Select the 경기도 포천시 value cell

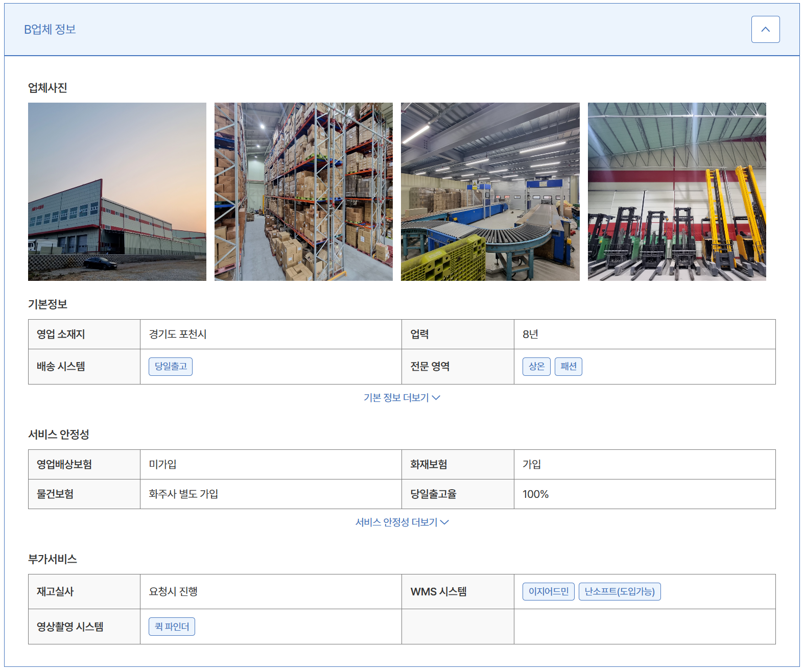(x=271, y=334)
